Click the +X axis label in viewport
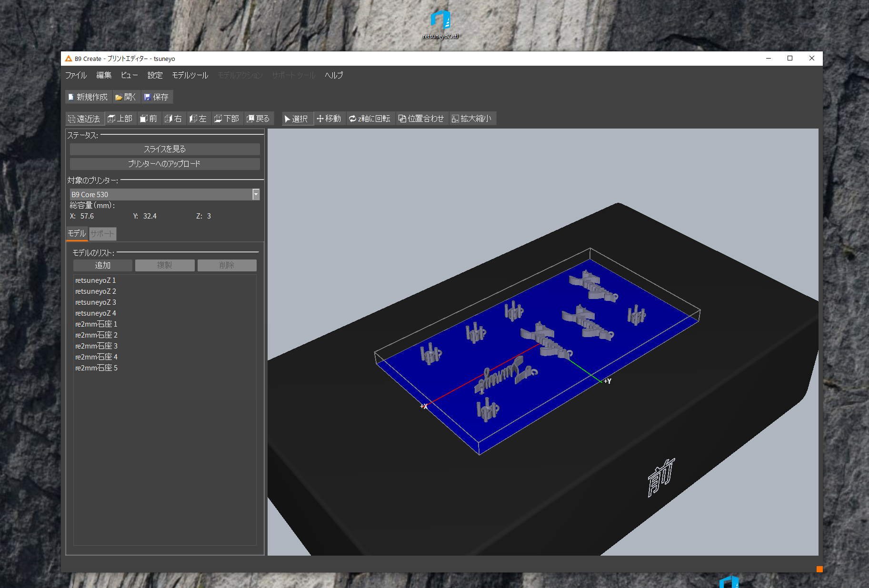 [424, 406]
